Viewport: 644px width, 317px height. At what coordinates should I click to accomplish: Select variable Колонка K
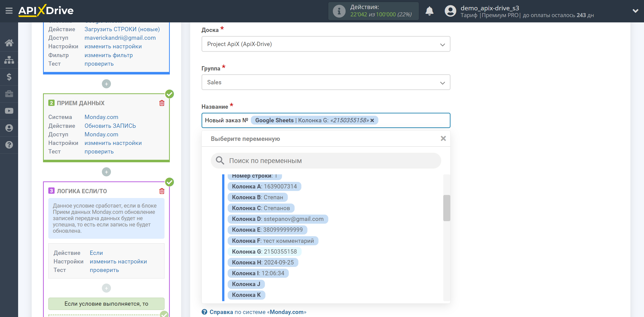coord(246,295)
